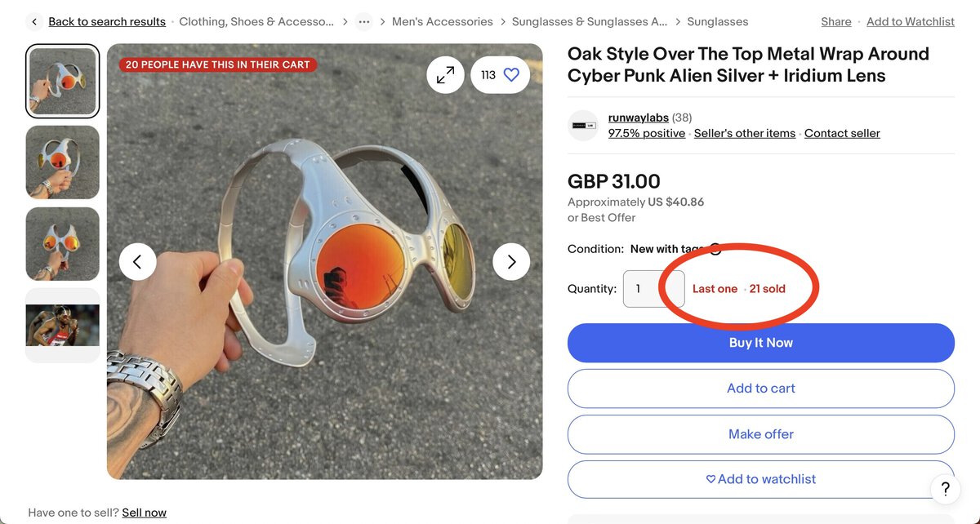980x524 pixels.
Task: Click Add to Watchlist in the top bar
Action: pos(910,21)
